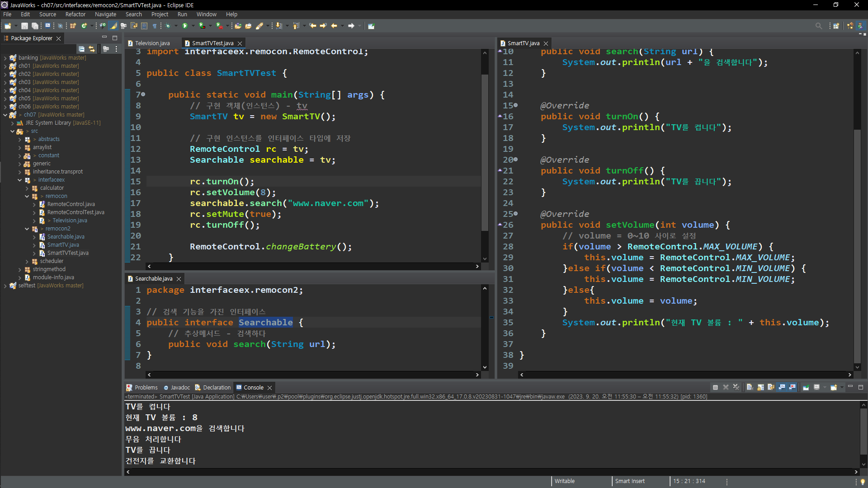Click Clear Console icon
Image resolution: width=868 pixels, height=488 pixels.
[750, 387]
